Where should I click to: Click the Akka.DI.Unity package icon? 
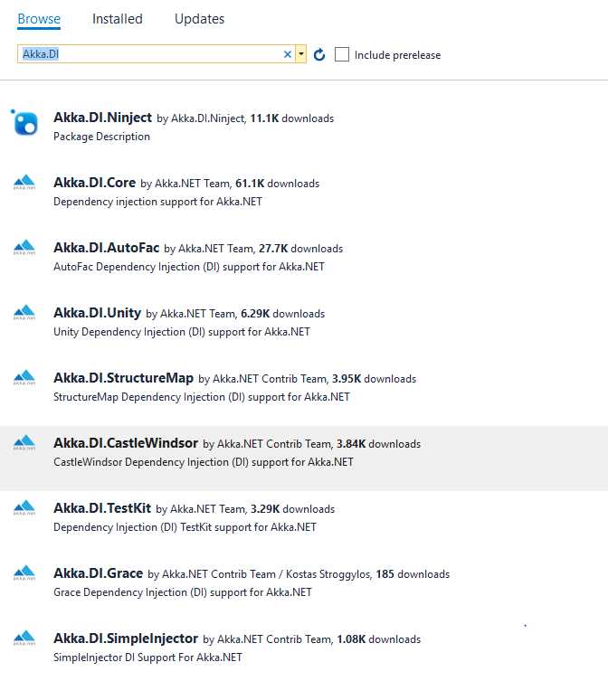24,313
